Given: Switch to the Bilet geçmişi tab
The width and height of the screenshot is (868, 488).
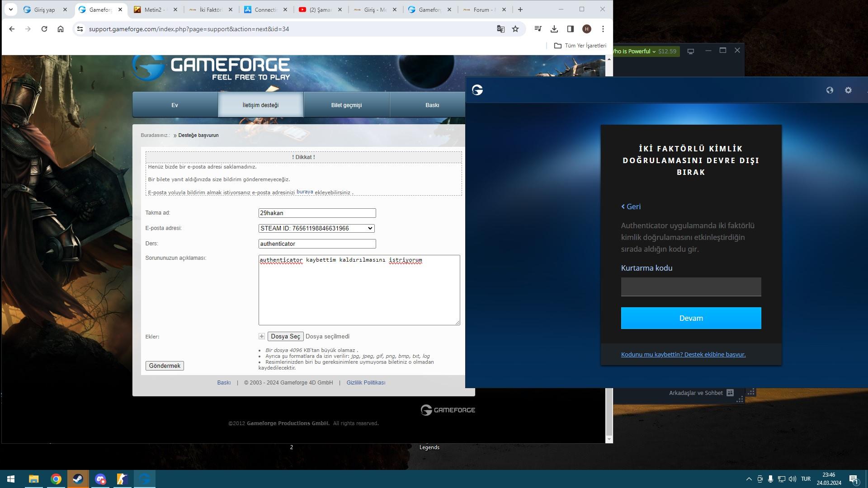Looking at the screenshot, I should coord(346,104).
